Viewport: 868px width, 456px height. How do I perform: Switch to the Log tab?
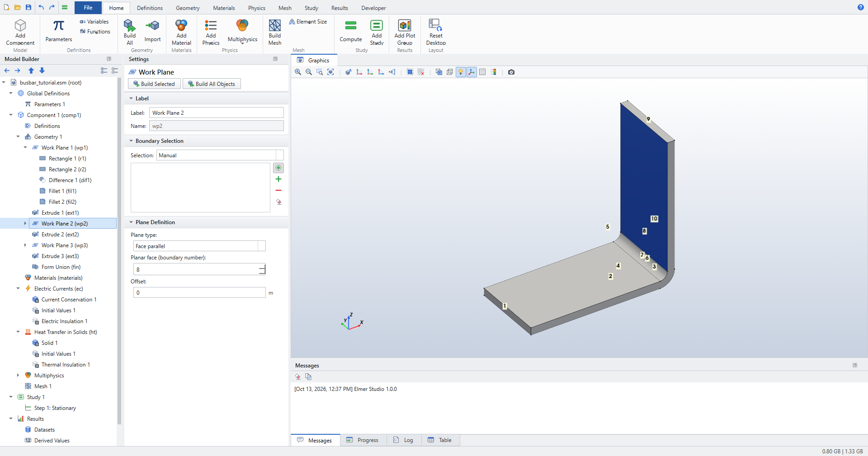point(404,440)
